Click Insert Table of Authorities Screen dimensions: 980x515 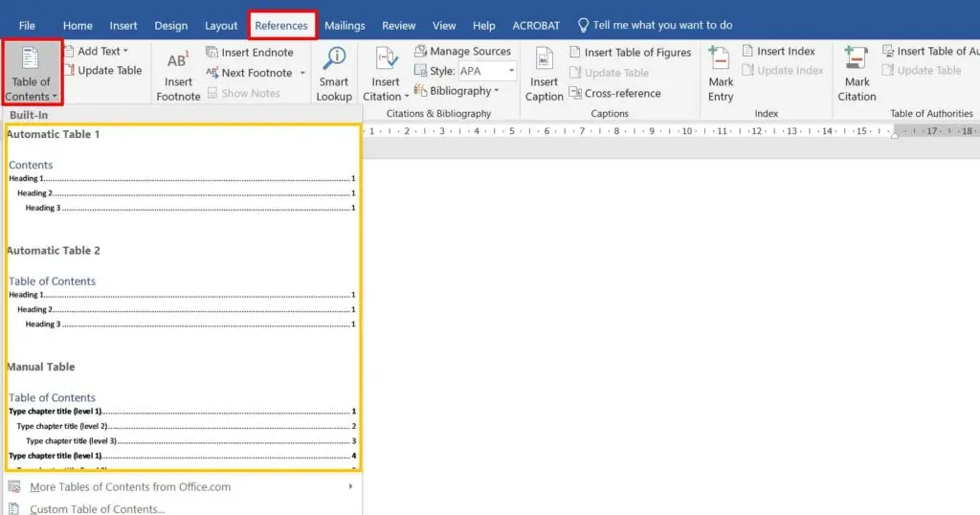930,52
